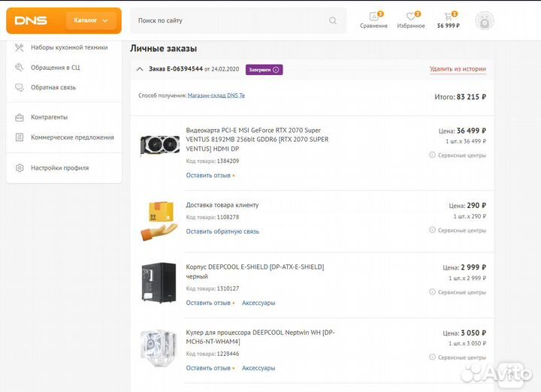Click the DNS logo
541x392 pixels.
pyautogui.click(x=31, y=20)
